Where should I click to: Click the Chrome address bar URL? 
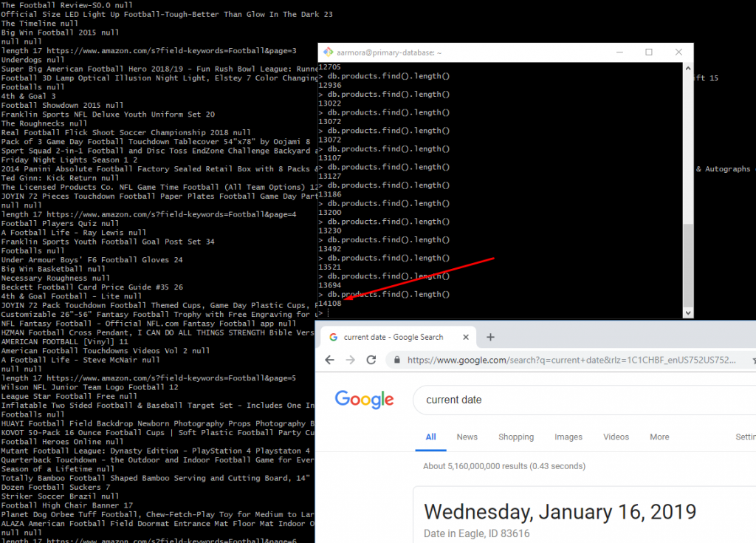click(571, 360)
